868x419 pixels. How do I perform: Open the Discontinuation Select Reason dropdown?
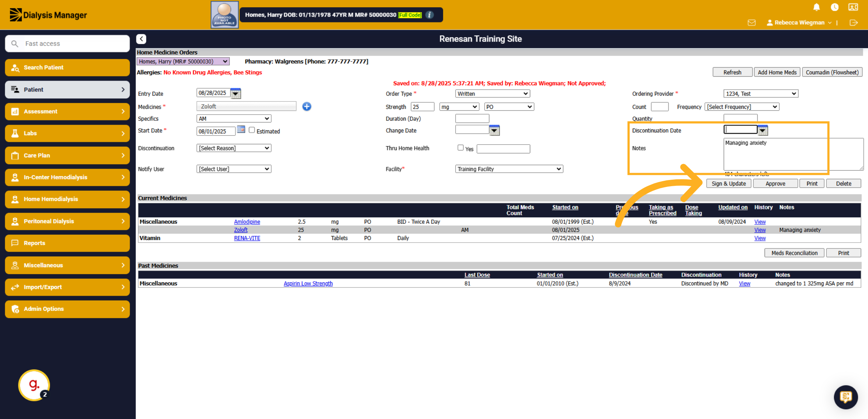pyautogui.click(x=234, y=148)
